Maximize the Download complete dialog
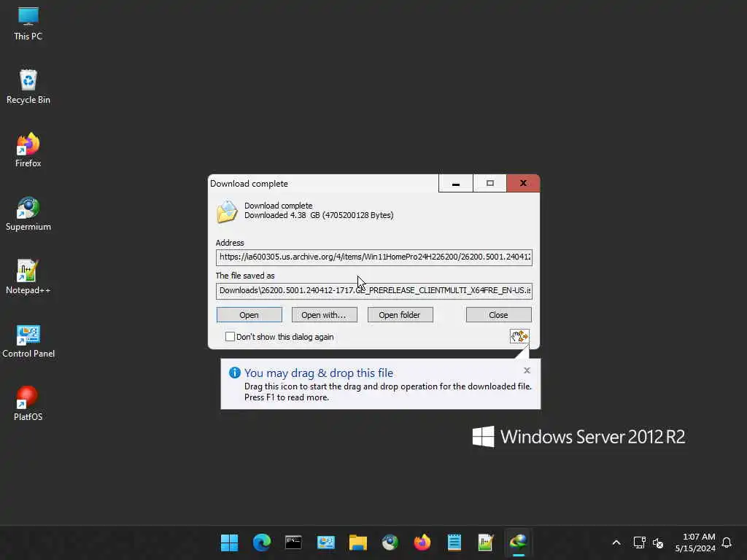 [489, 183]
